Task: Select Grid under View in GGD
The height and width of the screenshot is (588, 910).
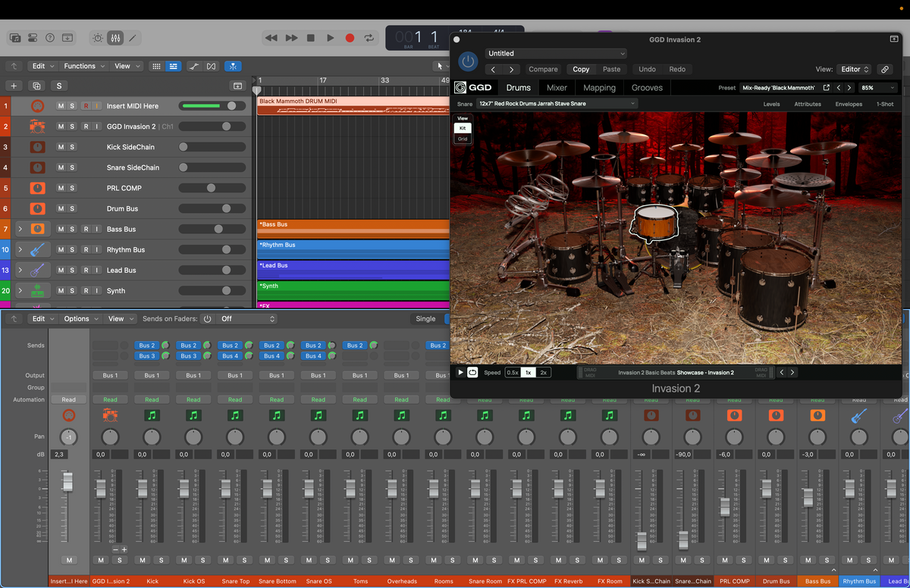Action: click(463, 139)
